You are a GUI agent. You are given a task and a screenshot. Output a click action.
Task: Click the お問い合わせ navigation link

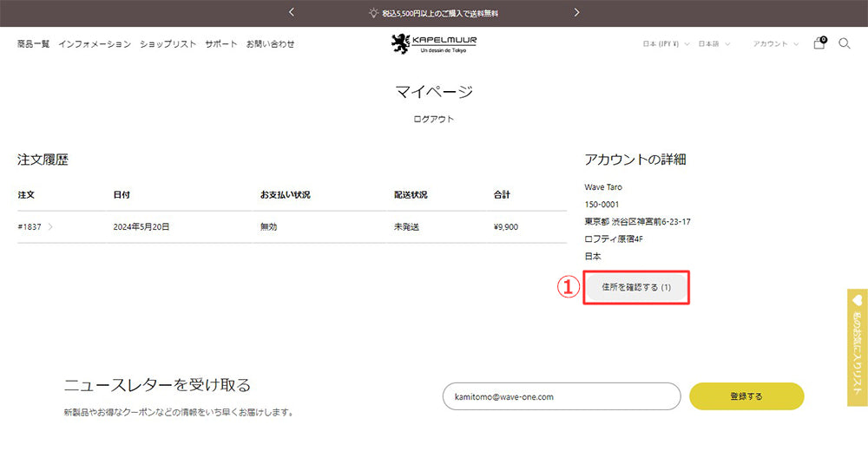click(x=270, y=44)
